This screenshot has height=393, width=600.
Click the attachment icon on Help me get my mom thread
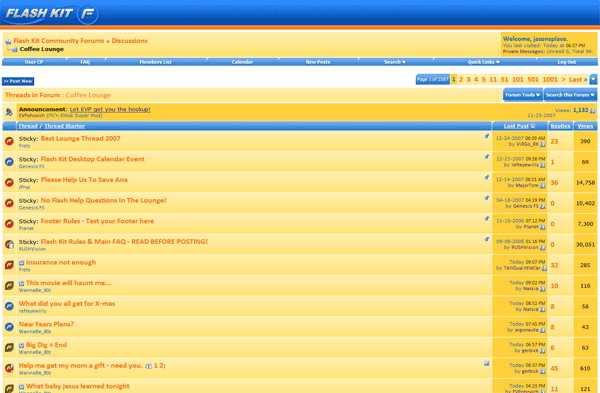(x=486, y=364)
